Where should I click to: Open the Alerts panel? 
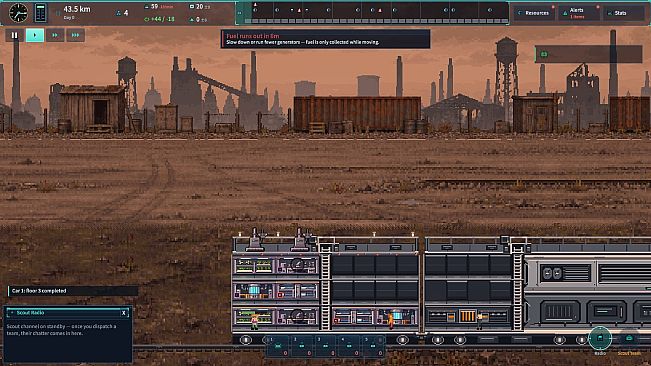pos(578,13)
